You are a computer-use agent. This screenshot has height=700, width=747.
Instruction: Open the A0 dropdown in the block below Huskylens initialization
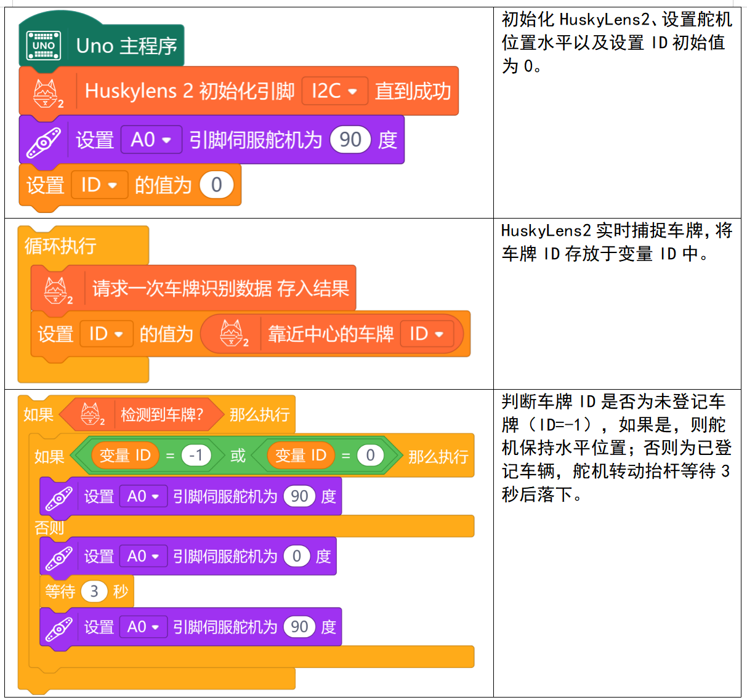tap(151, 140)
